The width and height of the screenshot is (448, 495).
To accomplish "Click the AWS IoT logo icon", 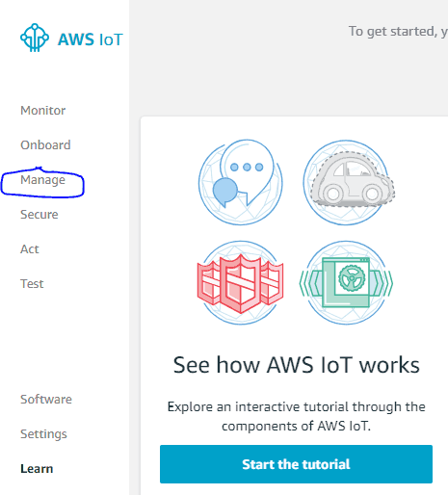I will click(x=35, y=38).
